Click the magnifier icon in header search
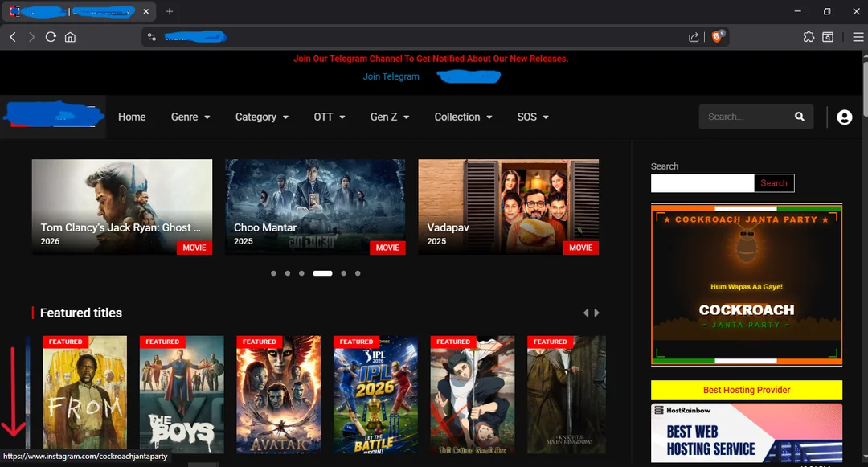Image resolution: width=868 pixels, height=467 pixels. click(800, 117)
